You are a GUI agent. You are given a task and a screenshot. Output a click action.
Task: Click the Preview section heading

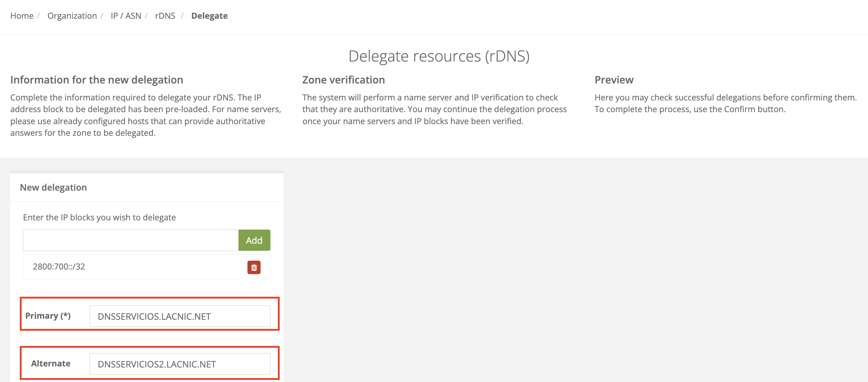click(x=614, y=80)
